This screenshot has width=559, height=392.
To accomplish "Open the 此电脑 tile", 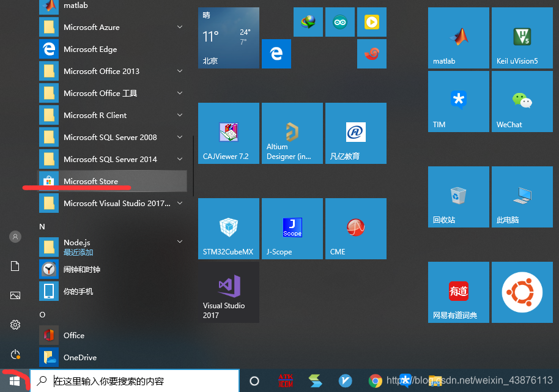I will click(522, 197).
